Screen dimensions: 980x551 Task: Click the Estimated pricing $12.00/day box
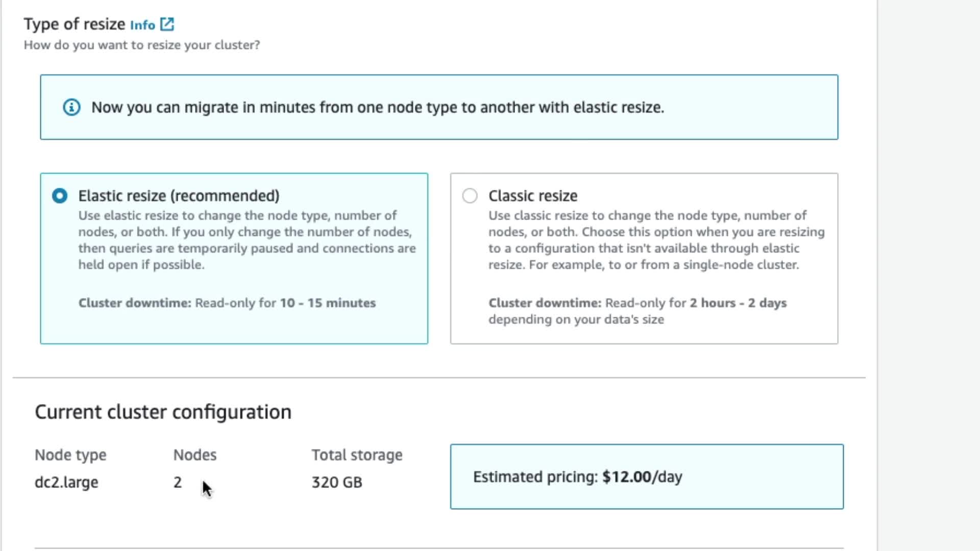(646, 477)
